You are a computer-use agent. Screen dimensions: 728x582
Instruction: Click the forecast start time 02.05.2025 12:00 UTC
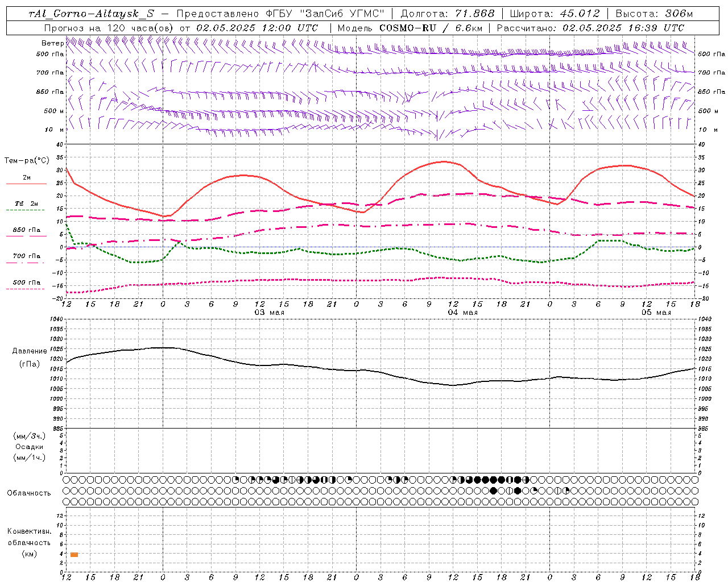[257, 28]
